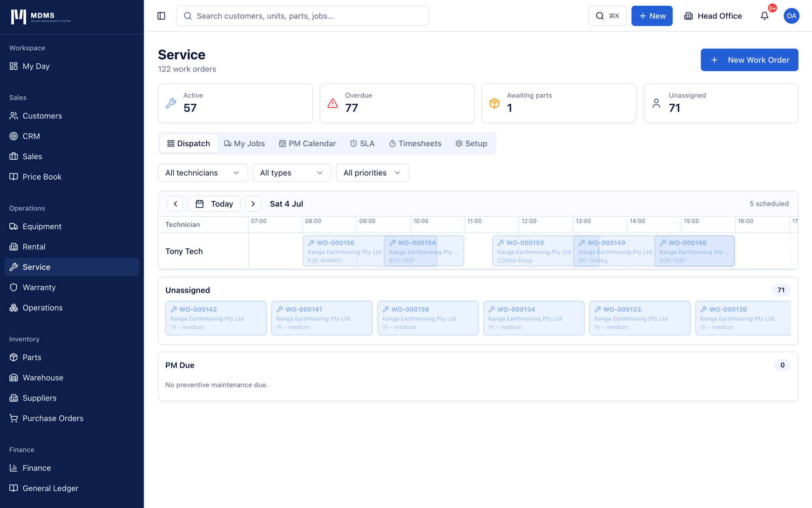This screenshot has width=812, height=508.
Task: Open the All technicians dropdown
Action: pyautogui.click(x=203, y=173)
